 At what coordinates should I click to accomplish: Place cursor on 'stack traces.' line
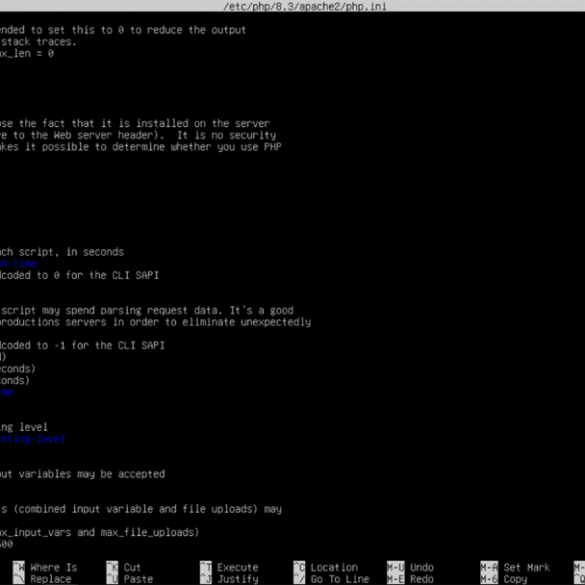(38, 42)
